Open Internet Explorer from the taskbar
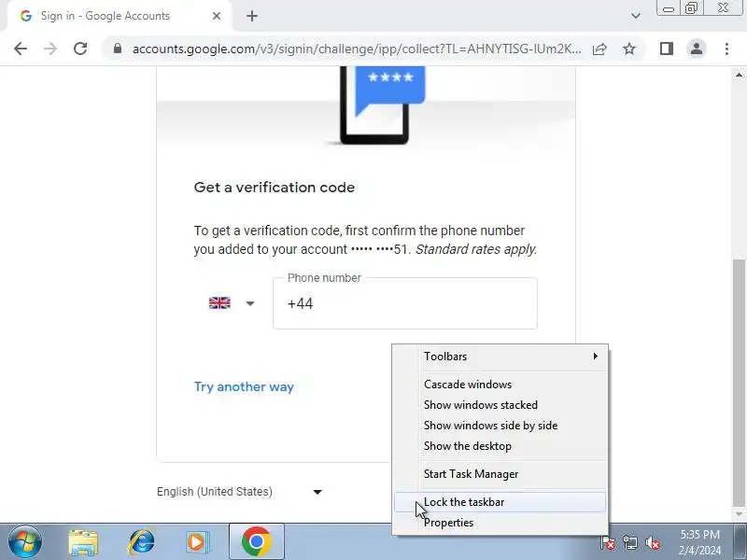The height and width of the screenshot is (560, 747). [141, 541]
